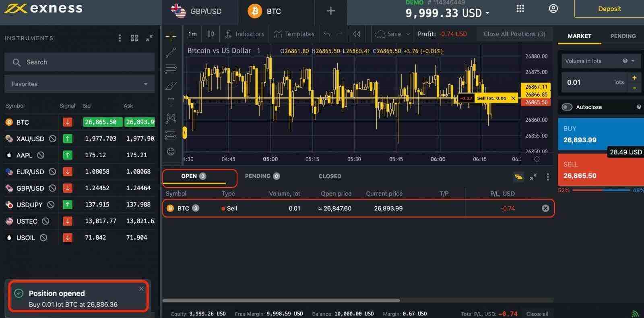644x318 pixels.
Task: Toggle the Autoclose switch
Action: pos(567,107)
